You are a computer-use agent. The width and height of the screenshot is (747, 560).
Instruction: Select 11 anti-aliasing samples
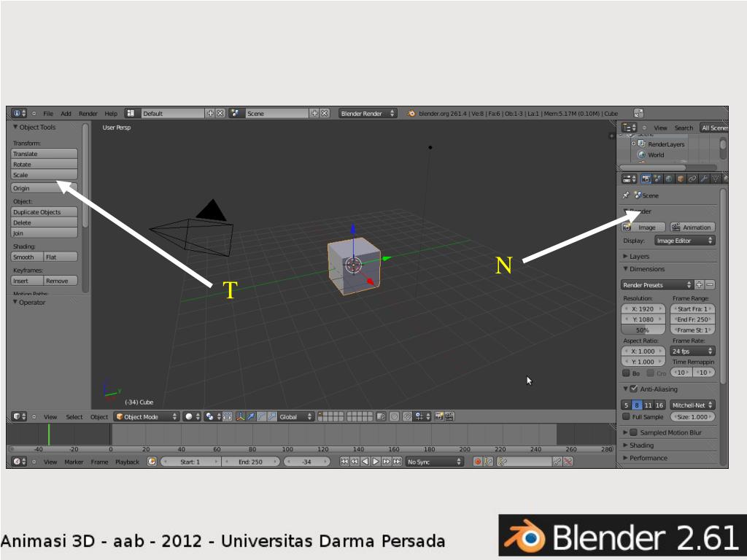648,405
